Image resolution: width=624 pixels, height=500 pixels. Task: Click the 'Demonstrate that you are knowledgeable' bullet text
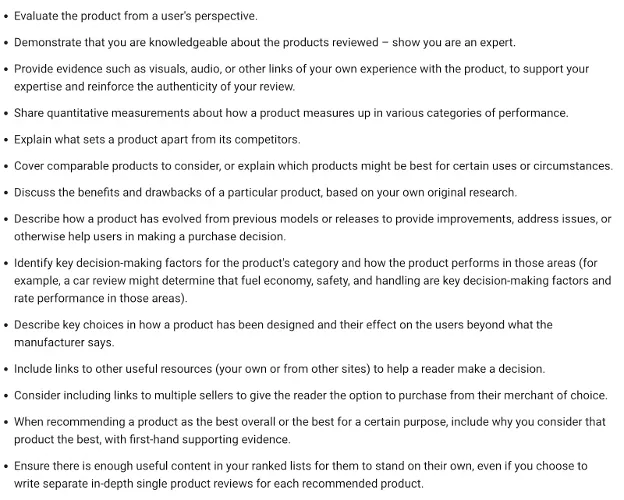[x=265, y=42]
